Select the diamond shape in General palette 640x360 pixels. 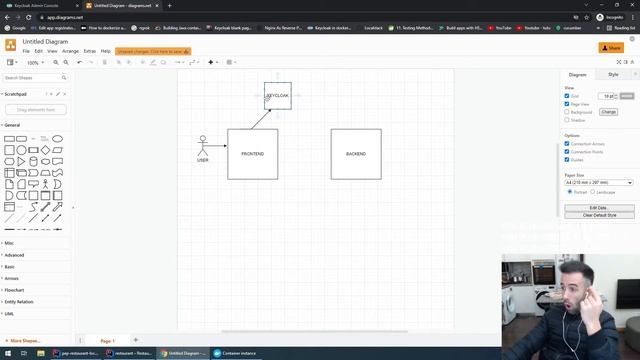pyautogui.click(x=45, y=150)
